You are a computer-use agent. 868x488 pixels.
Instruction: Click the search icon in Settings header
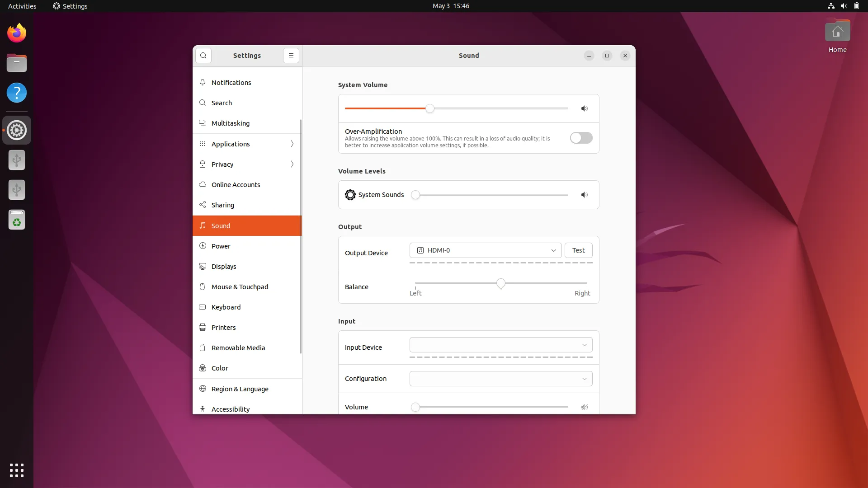pyautogui.click(x=203, y=56)
